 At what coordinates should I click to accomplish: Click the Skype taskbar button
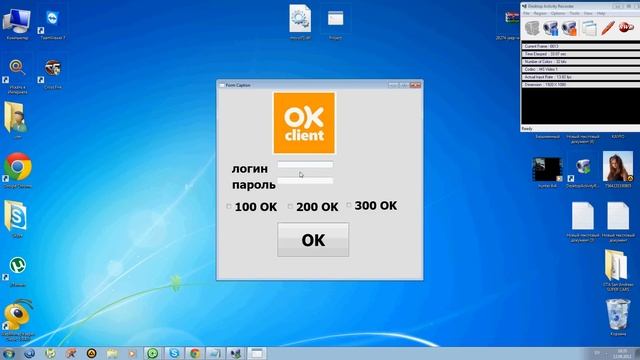174,353
